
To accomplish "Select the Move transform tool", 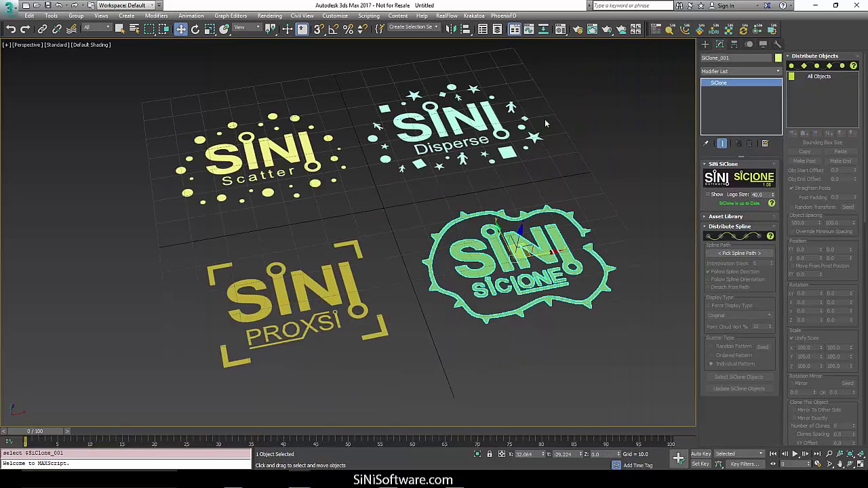I will [x=180, y=29].
